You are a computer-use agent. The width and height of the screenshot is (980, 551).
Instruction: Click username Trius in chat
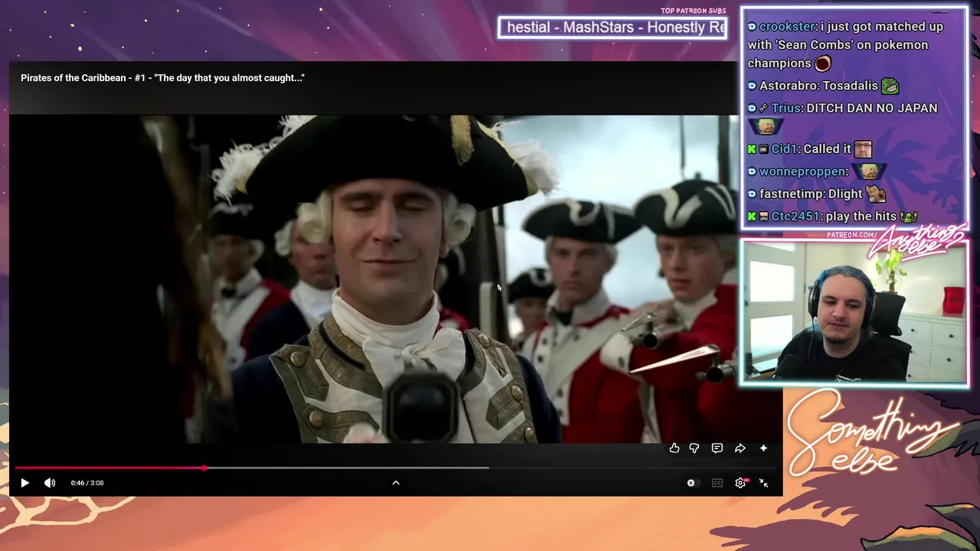(786, 108)
